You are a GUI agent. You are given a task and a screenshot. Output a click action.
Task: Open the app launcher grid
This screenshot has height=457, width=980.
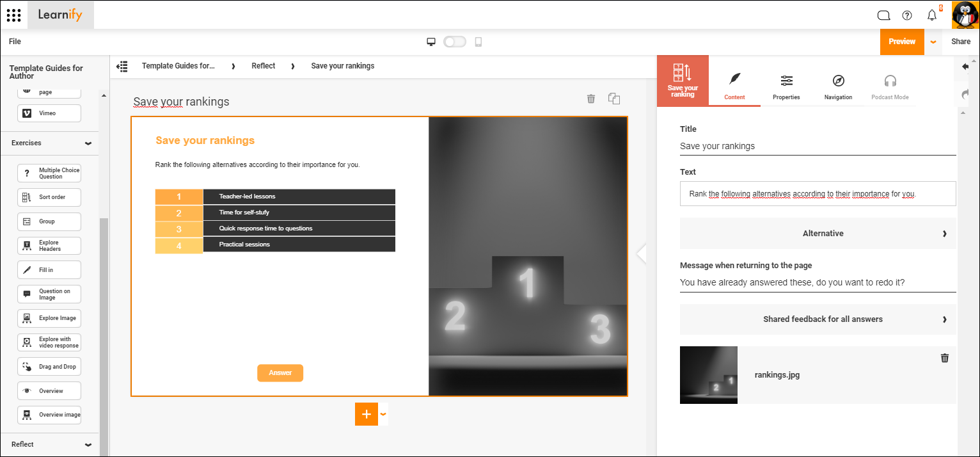click(x=13, y=15)
